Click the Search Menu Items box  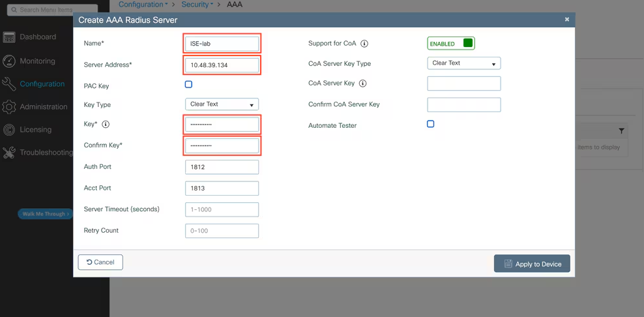pyautogui.click(x=53, y=9)
